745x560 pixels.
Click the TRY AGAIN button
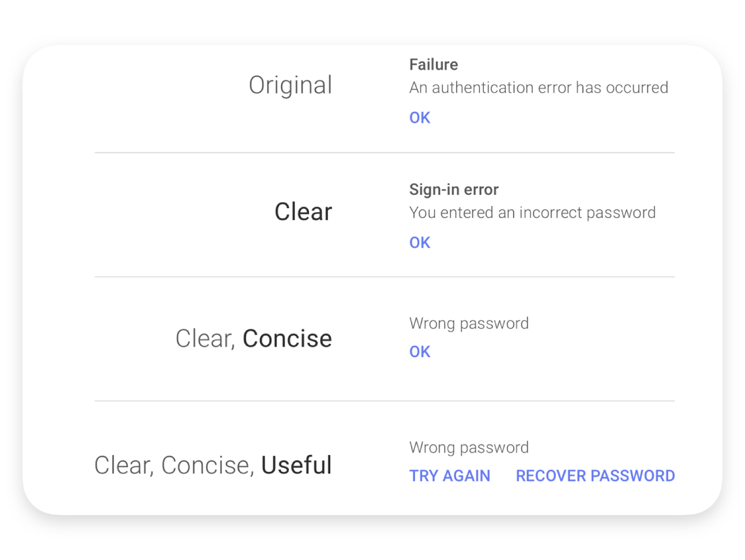click(449, 476)
